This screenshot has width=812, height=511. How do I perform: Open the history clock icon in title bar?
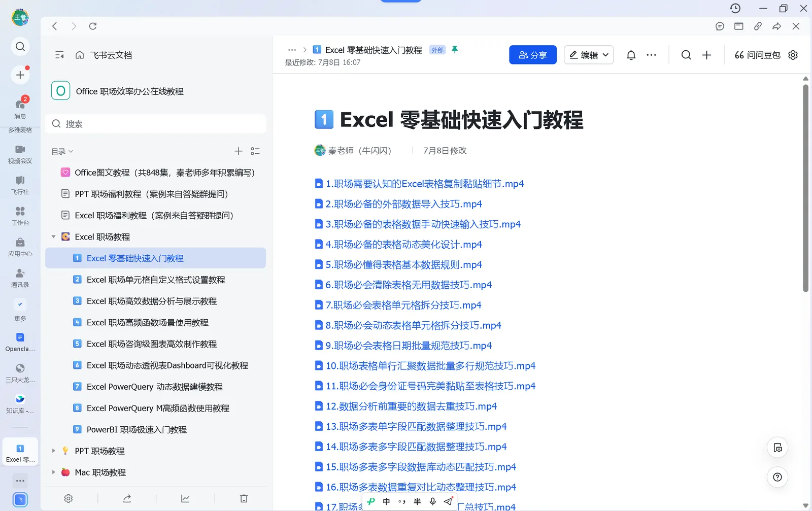coord(735,8)
